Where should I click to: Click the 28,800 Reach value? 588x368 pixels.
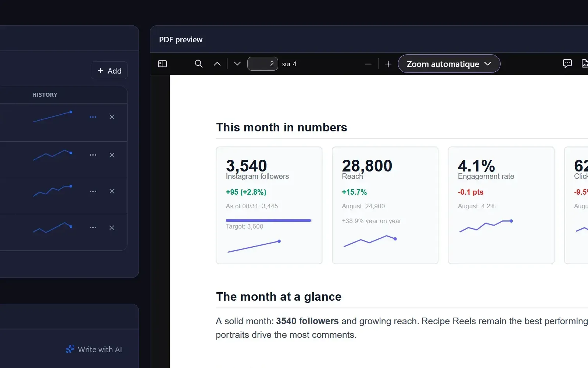[x=367, y=166]
